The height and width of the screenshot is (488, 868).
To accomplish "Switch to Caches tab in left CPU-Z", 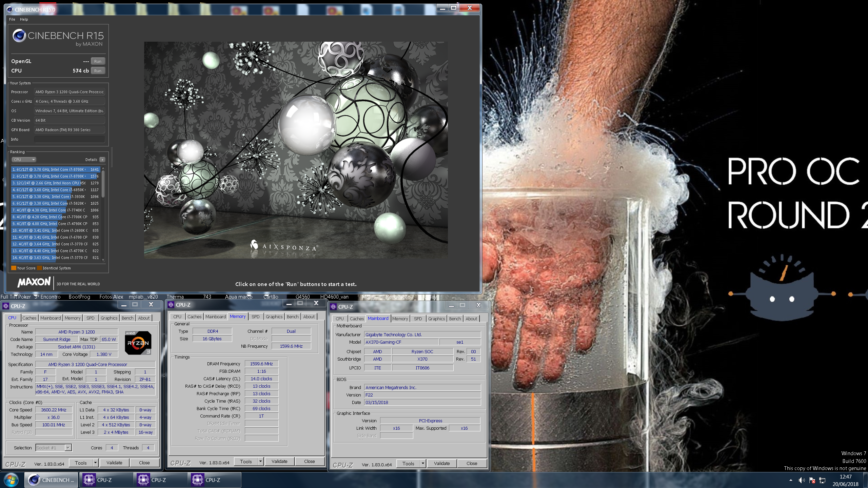I will click(x=29, y=318).
